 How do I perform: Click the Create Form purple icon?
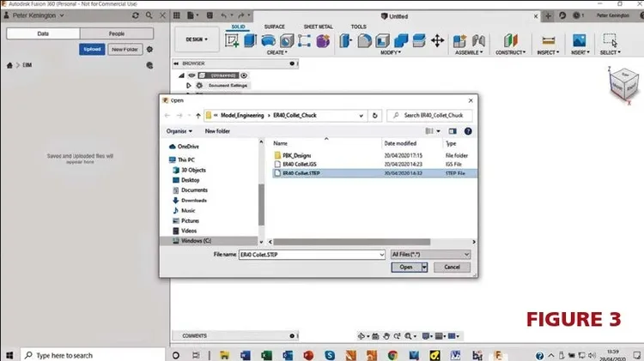pyautogui.click(x=323, y=40)
